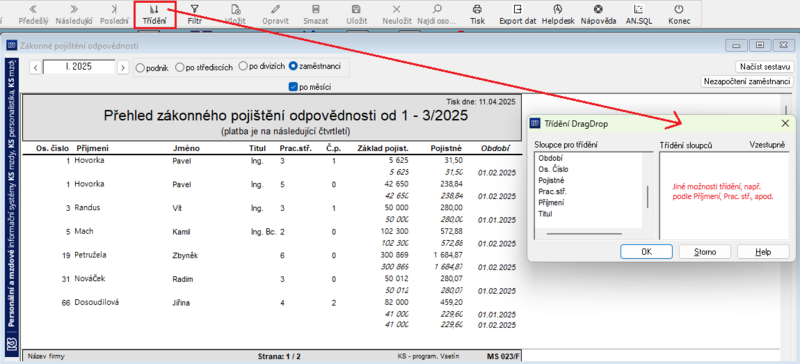This screenshot has height=364, width=800.
Task: Close the Třídění DragDrop dialog
Action: 785,123
